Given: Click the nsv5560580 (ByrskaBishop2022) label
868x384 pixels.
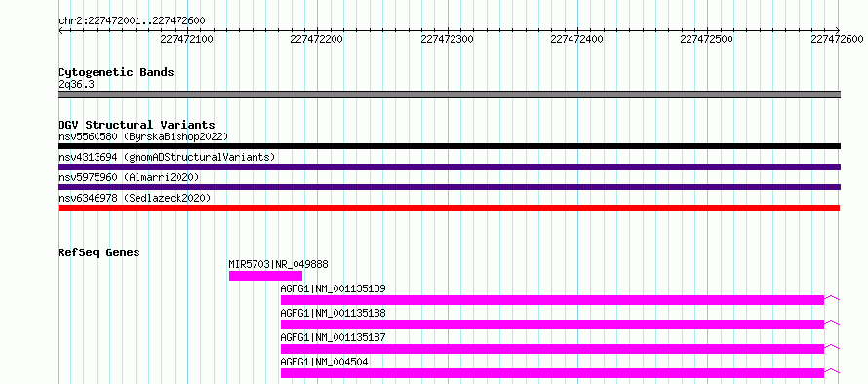Looking at the screenshot, I should 143,136.
